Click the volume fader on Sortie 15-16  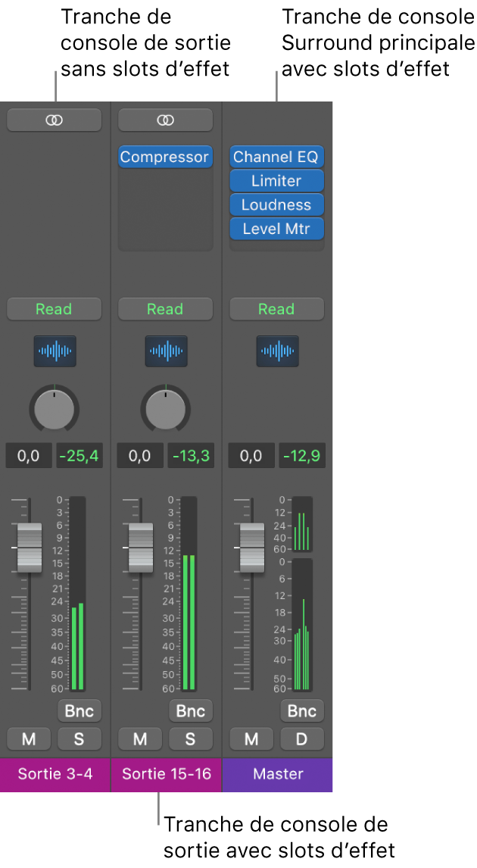point(140,547)
